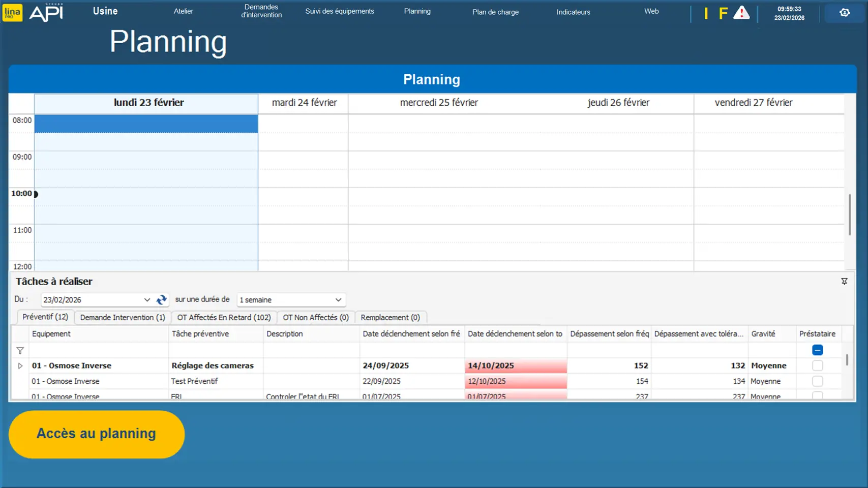Select the 08:00 Monday time slot

coord(146,124)
